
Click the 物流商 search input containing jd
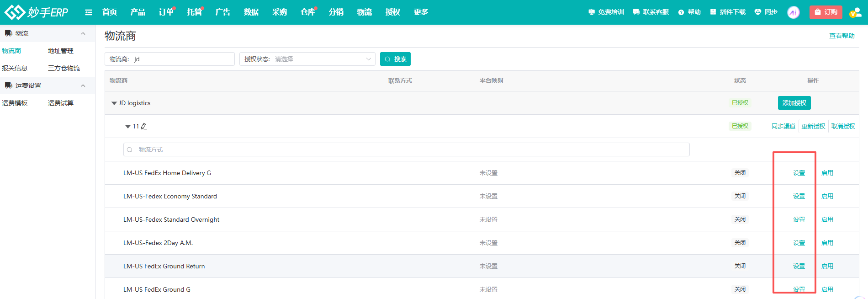point(169,59)
